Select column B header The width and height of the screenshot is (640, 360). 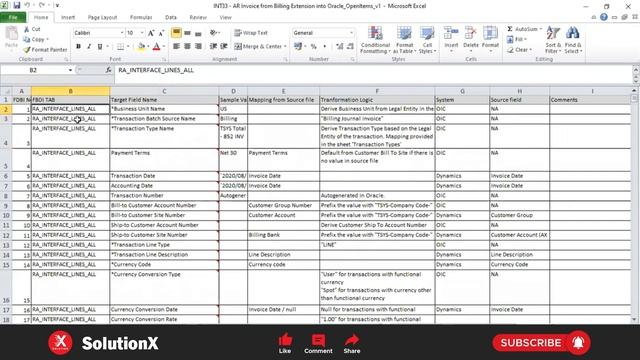(x=70, y=91)
